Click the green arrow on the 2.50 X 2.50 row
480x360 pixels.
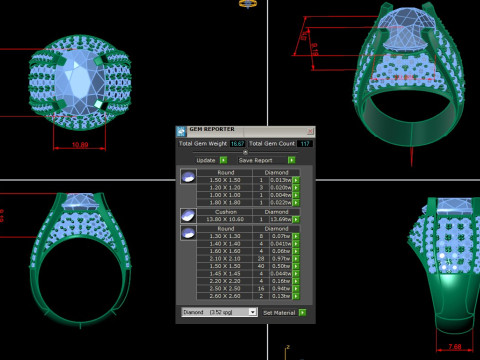(x=296, y=289)
